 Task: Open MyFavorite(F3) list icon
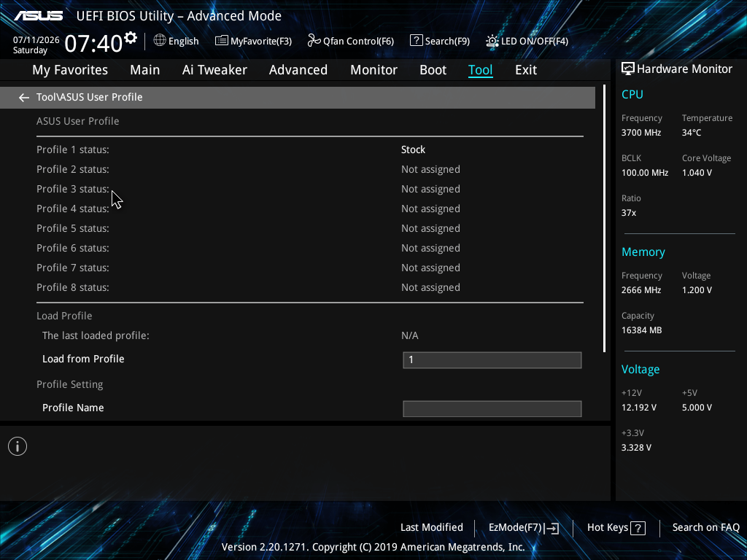[222, 41]
